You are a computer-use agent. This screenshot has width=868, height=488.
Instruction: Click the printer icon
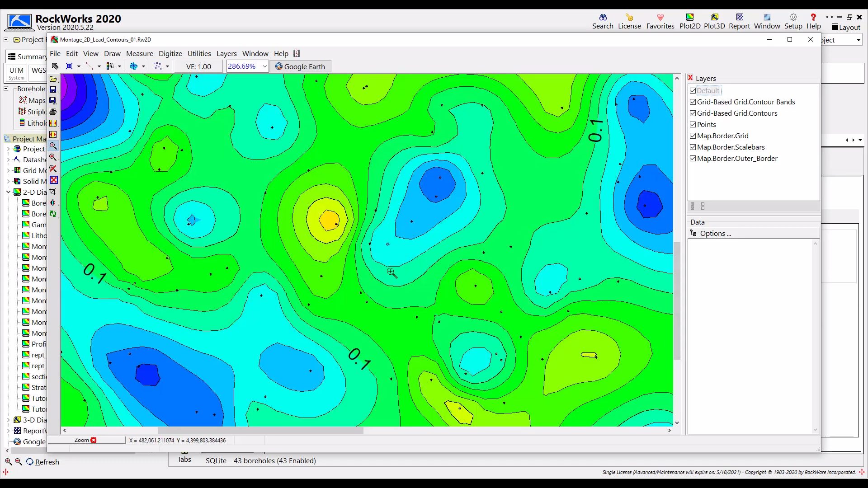(53, 112)
